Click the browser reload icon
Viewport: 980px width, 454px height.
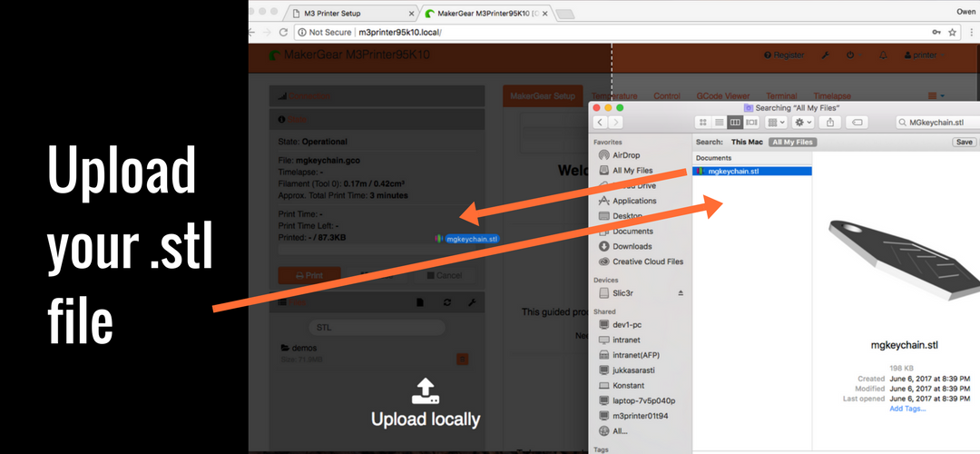tap(283, 32)
